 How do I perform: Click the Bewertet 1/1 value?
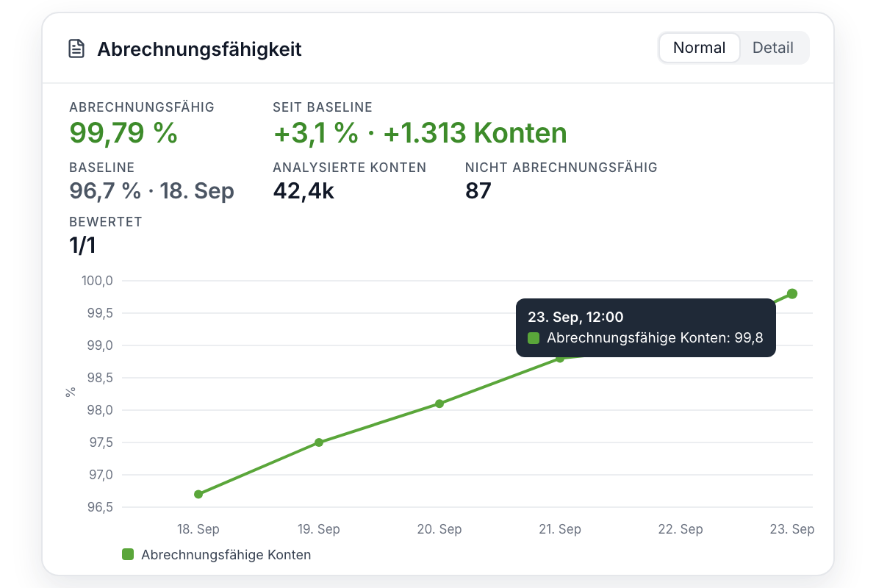[x=82, y=245]
